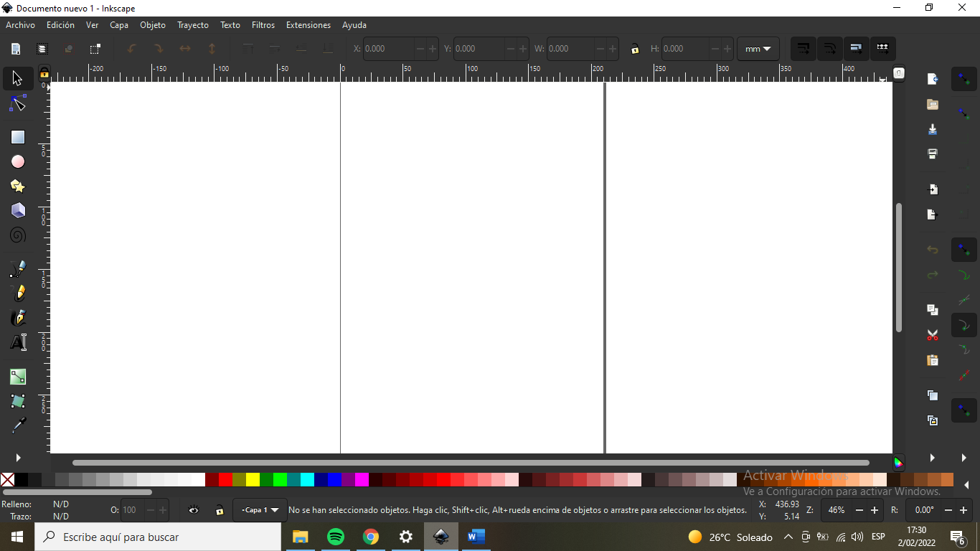Open the Capa 1 layer dropdown

coord(260,510)
